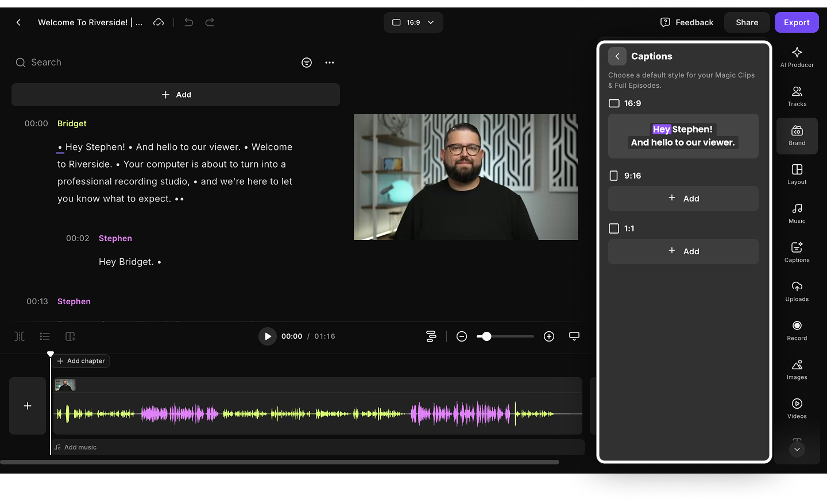Open the Music panel
The width and height of the screenshot is (827, 504).
(x=797, y=213)
